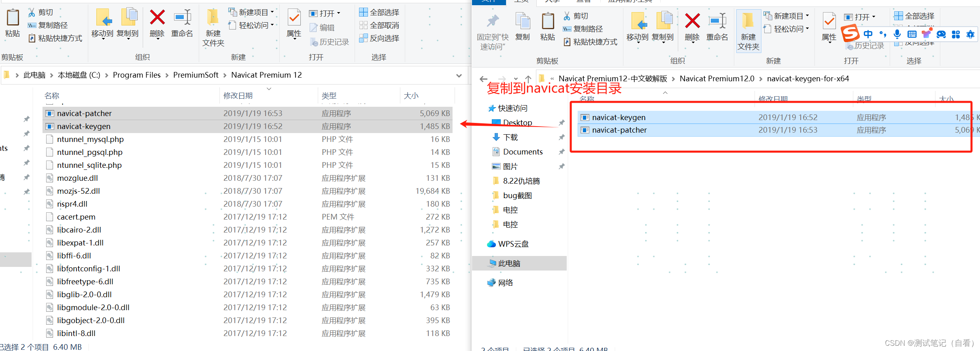
Task: Open 网络 in right window sidebar
Action: [x=500, y=283]
